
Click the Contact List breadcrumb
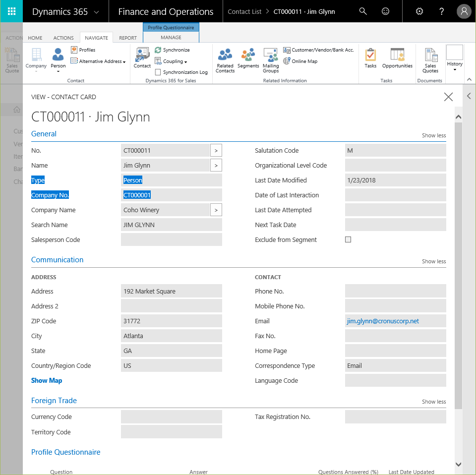pyautogui.click(x=244, y=11)
